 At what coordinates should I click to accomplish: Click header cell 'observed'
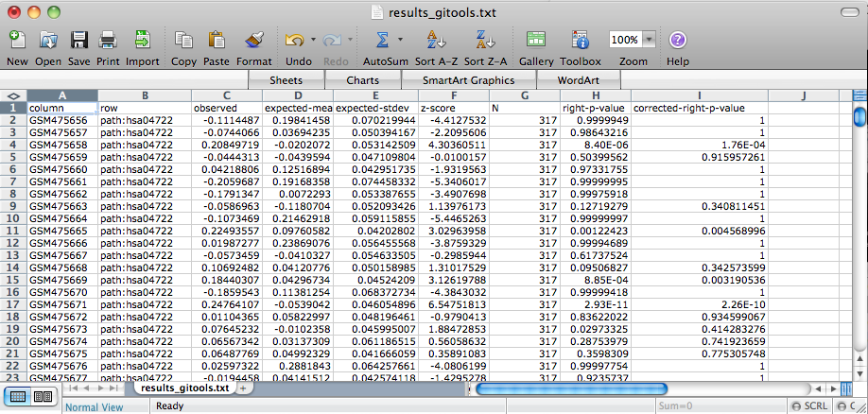[226, 108]
